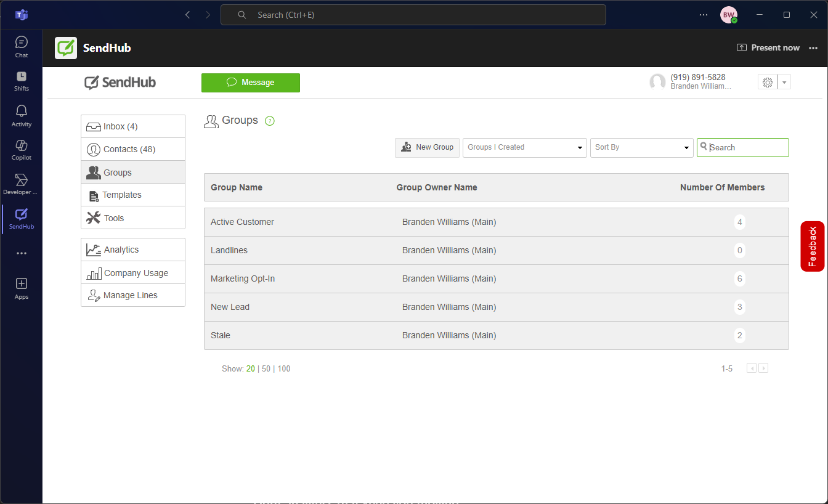Show 50 groups per page
The width and height of the screenshot is (828, 504).
[266, 369]
